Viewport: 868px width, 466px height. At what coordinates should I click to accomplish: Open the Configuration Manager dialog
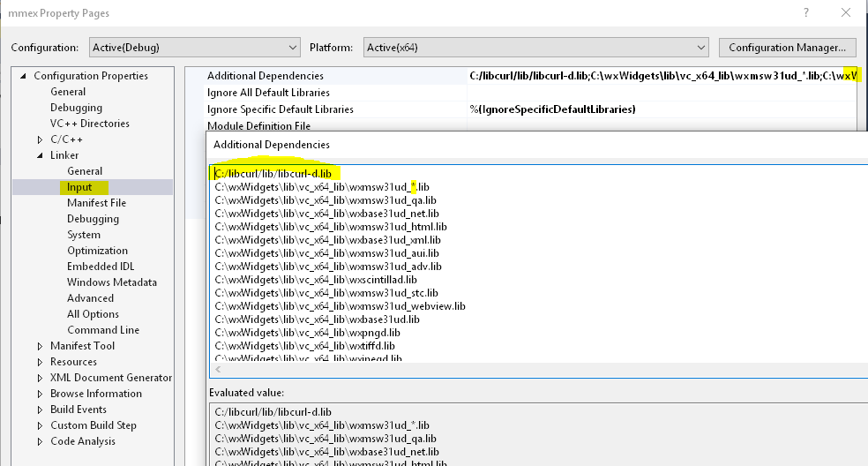click(x=787, y=48)
